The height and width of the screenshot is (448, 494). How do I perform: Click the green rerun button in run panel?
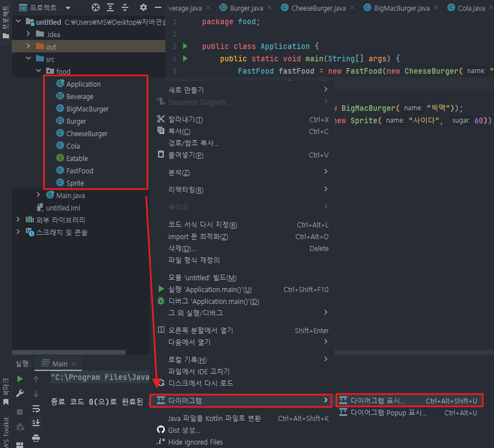pos(20,379)
